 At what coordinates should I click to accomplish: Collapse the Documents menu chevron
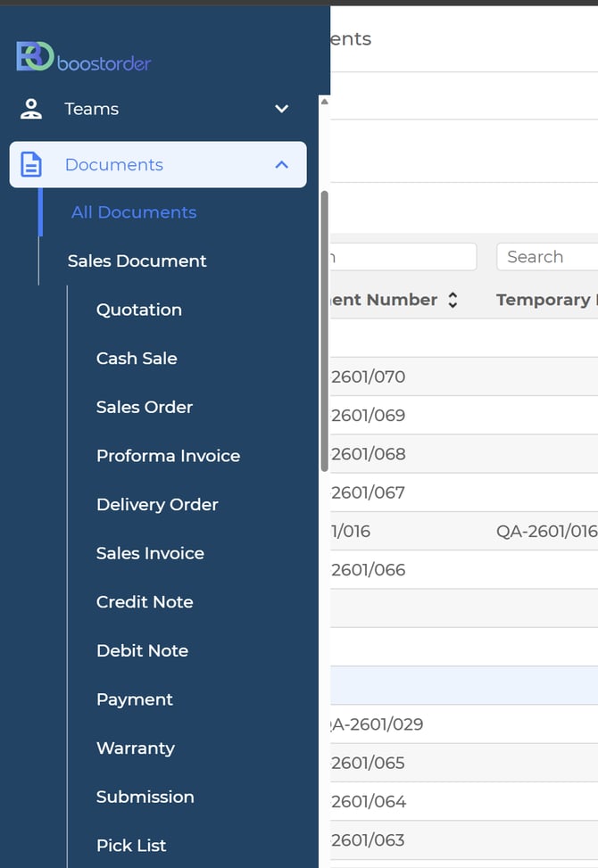coord(281,165)
